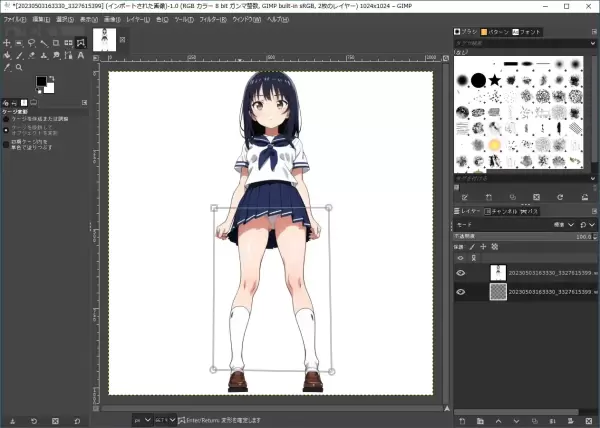Viewport: 600px width, 428px height.
Task: Open the px unit dropdown in status bar
Action: [142, 420]
